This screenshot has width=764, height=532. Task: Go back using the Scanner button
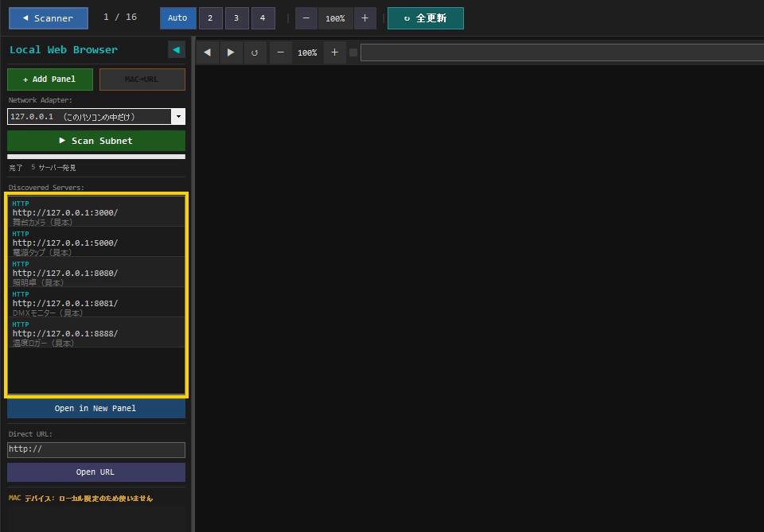click(49, 18)
